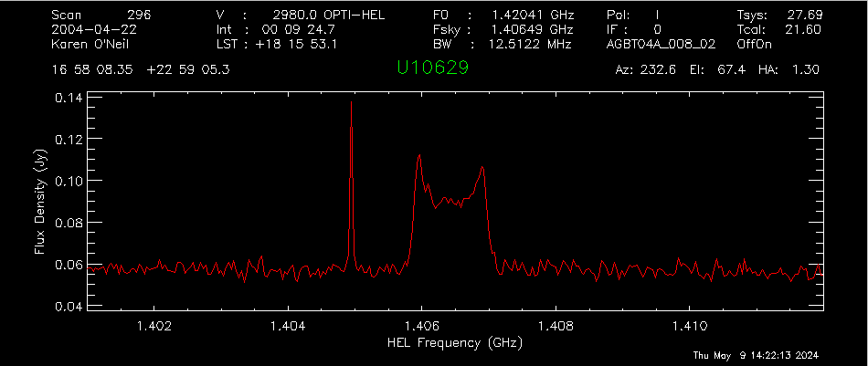868x366 pixels.
Task: Click the BW value 12.5122 MHz
Action: (x=530, y=43)
